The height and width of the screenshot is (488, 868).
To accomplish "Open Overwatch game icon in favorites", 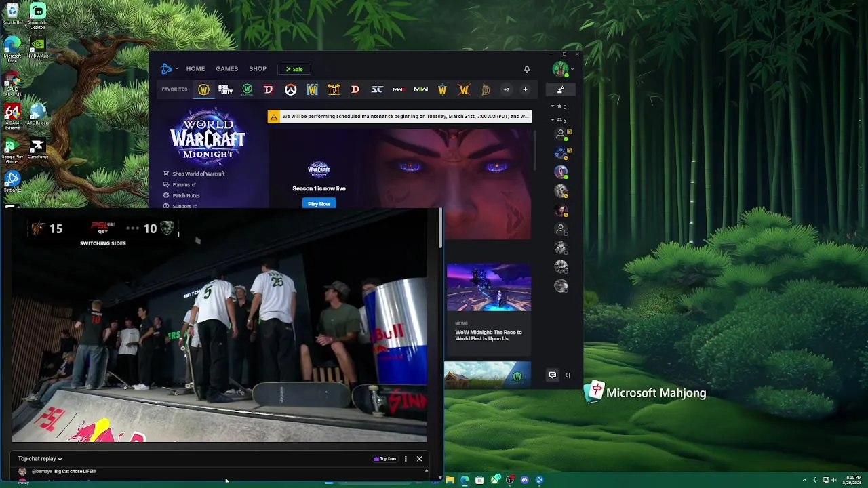I will 290,89.
